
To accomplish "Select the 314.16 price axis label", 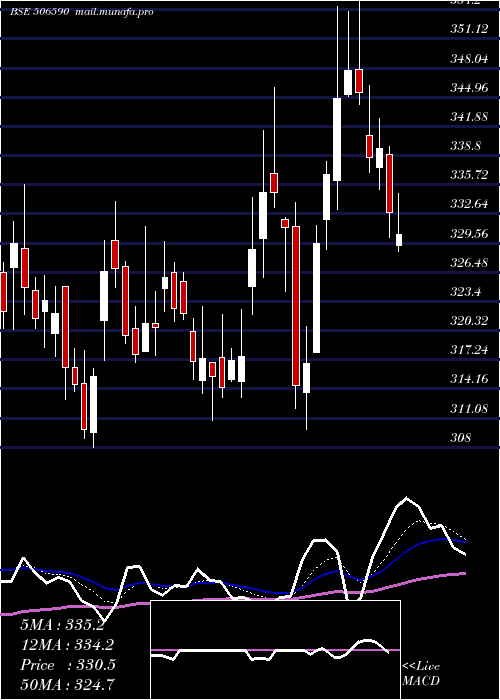I will (469, 379).
